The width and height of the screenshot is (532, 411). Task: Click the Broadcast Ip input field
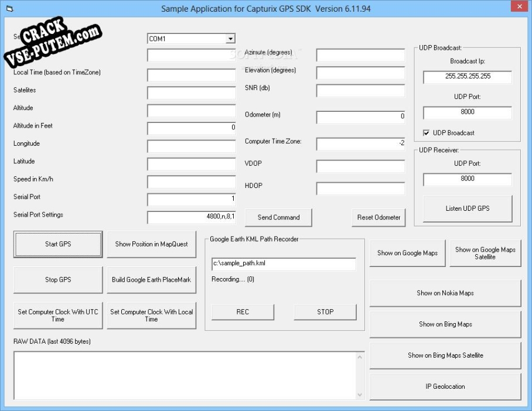click(467, 77)
